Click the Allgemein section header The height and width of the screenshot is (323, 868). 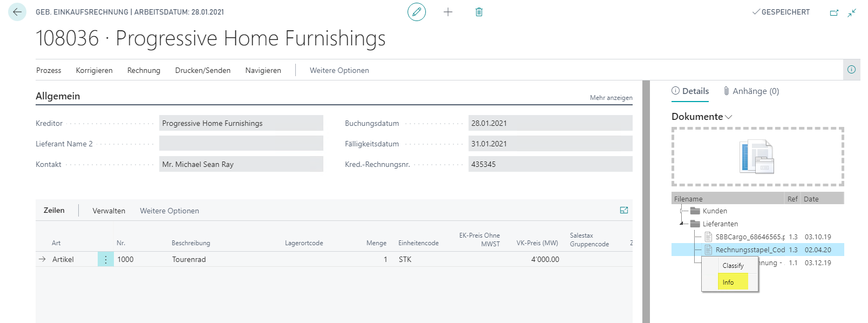coord(58,96)
